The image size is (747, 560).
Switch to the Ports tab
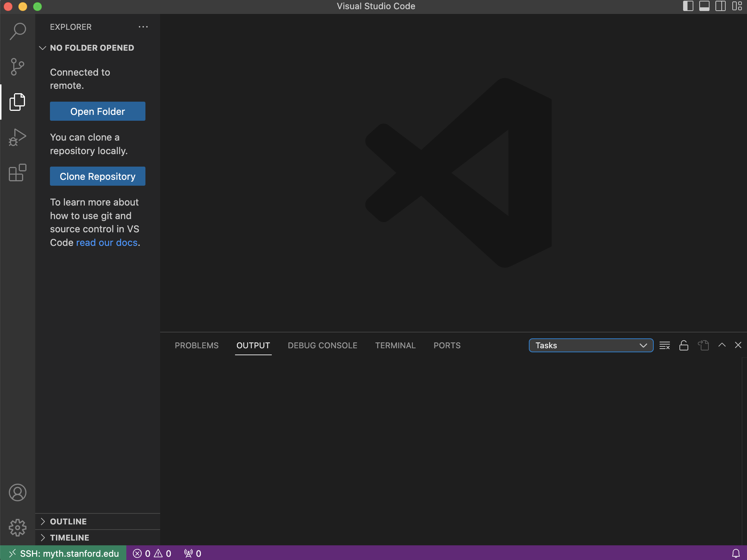pos(447,345)
